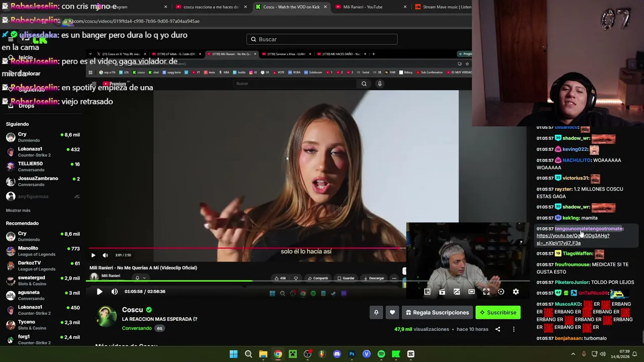This screenshot has height=362, width=644.
Task: Switch to the 'coscu reacciona a me haces' tab
Action: [x=210, y=7]
